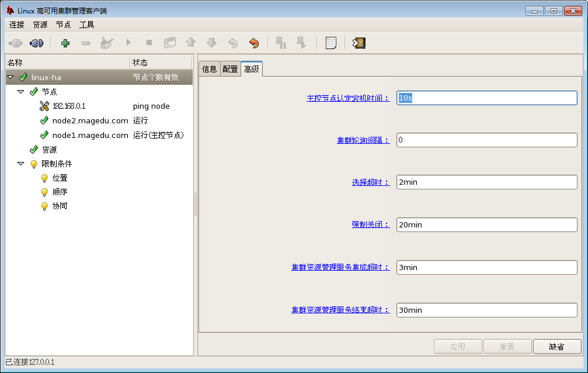Click the cleanup resource brush icon
588x373 pixels.
pos(107,43)
